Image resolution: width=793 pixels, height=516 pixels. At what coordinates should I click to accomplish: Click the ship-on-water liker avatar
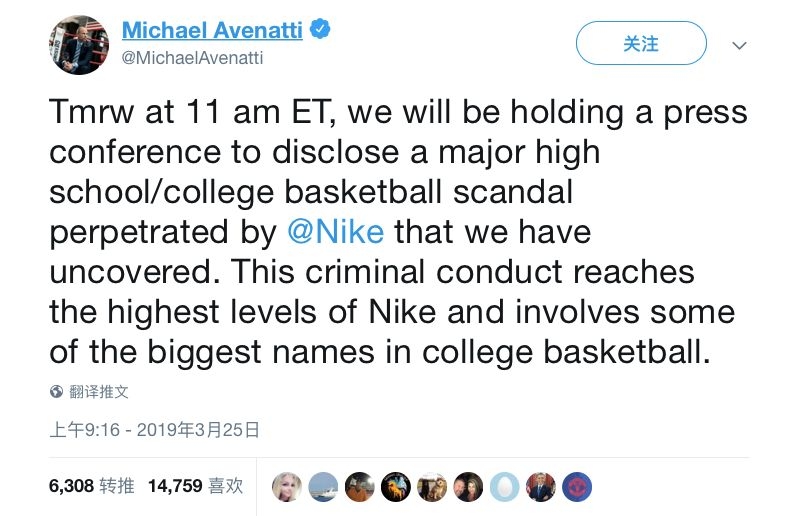[x=324, y=486]
